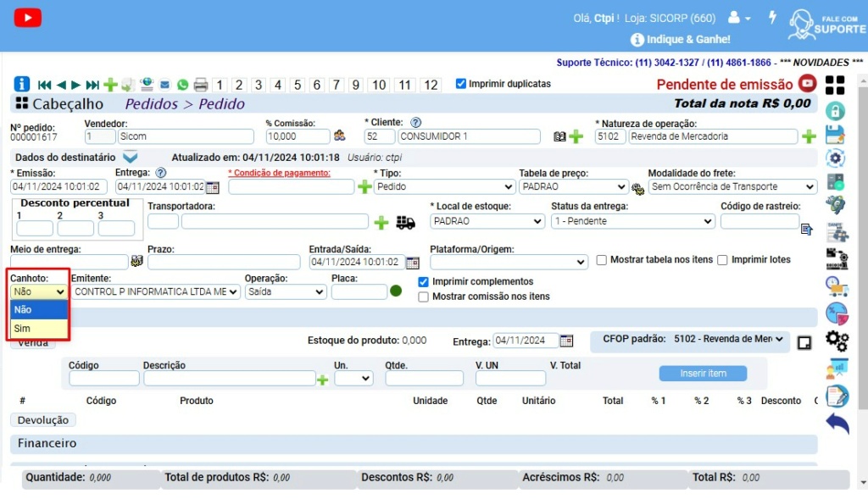Open the Status da entrega dropdown
This screenshot has height=499, width=868.
632,221
